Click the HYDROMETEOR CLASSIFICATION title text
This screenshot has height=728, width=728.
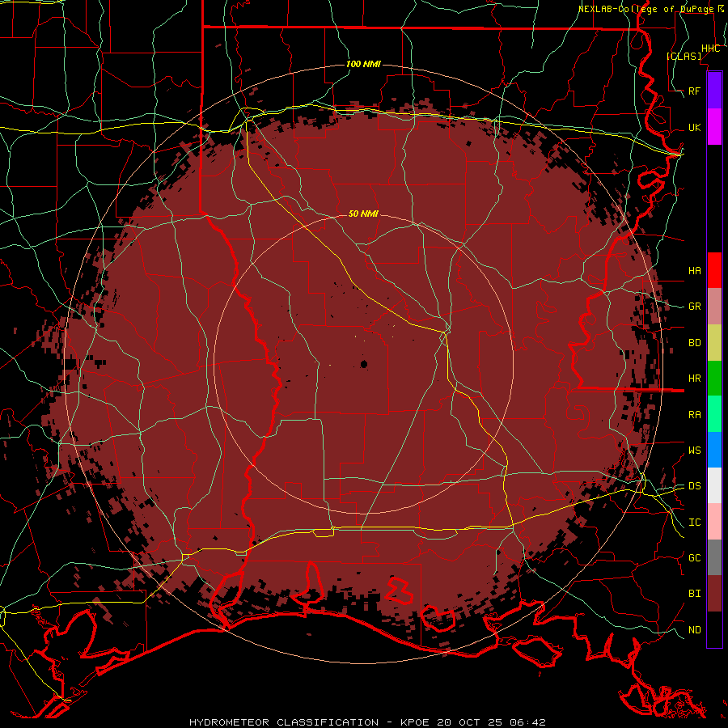pos(284,722)
